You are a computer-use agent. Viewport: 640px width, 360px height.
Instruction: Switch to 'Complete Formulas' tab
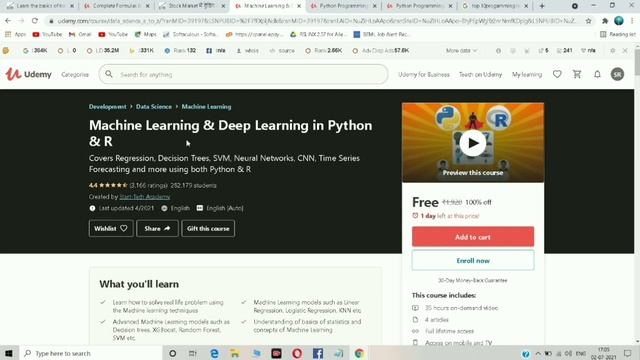(116, 6)
